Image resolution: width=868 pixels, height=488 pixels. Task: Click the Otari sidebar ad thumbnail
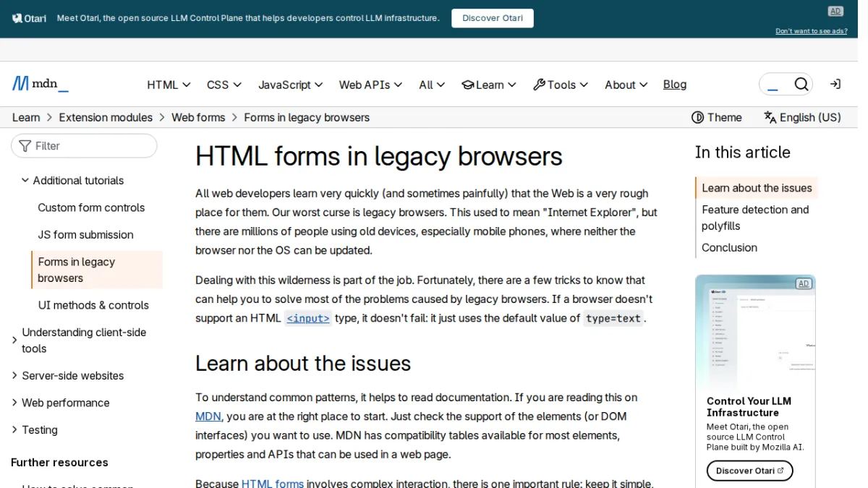pos(755,333)
